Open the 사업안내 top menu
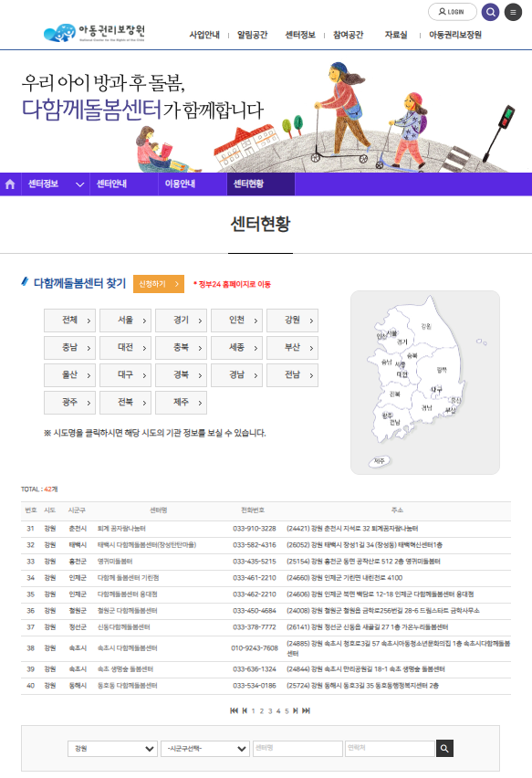 (204, 35)
